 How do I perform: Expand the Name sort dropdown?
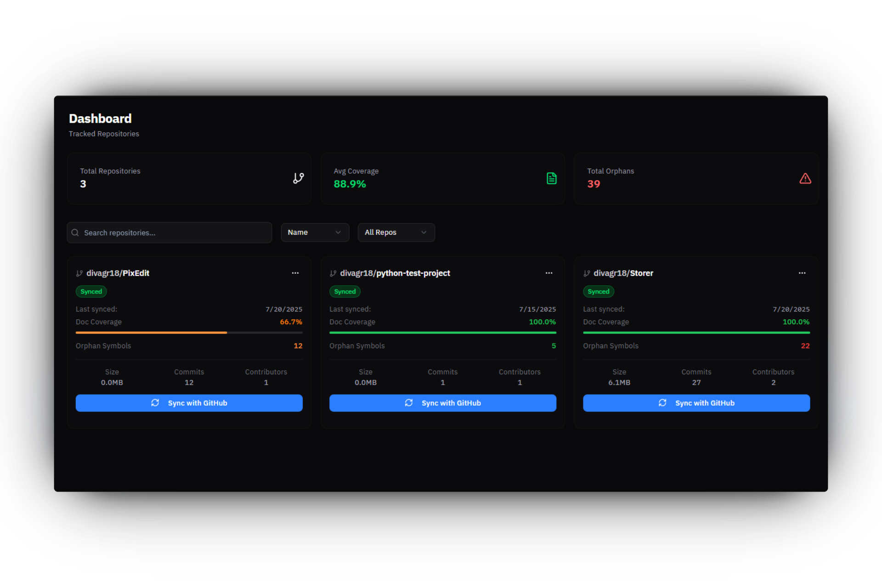click(x=315, y=232)
